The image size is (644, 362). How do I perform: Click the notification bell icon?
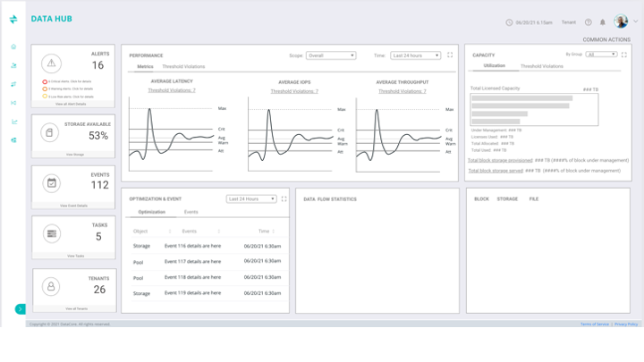point(603,22)
